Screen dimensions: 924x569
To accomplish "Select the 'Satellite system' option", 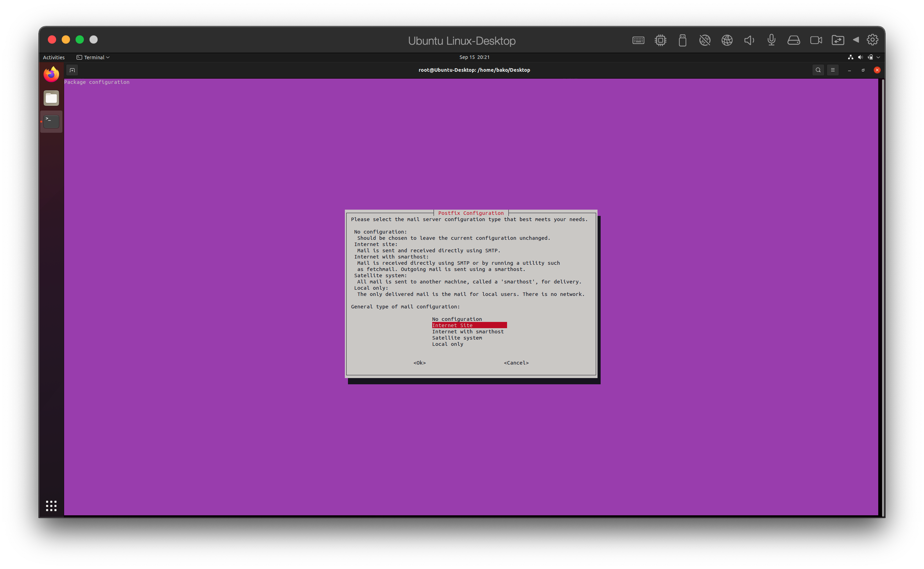I will [x=457, y=338].
